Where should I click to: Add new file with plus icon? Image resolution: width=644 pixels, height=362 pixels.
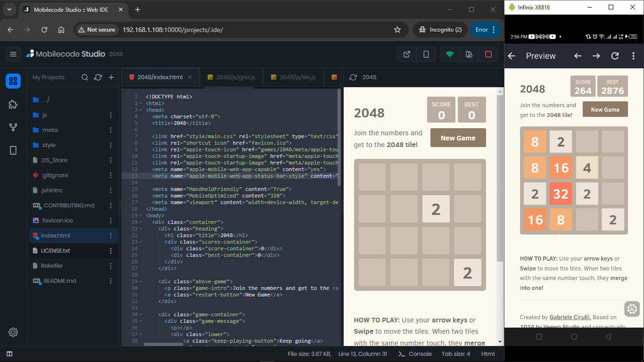click(x=111, y=77)
